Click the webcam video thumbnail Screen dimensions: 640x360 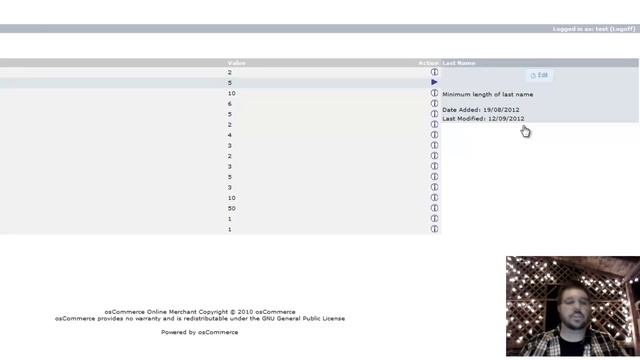pos(573,306)
